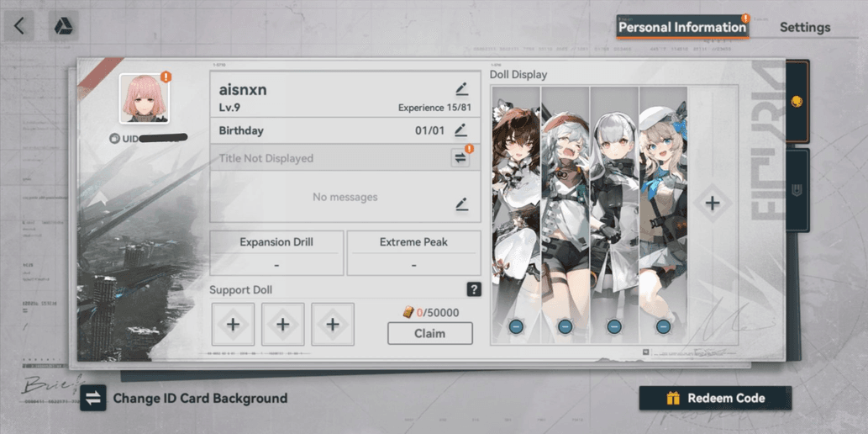Viewport: 868px width, 434px height.
Task: Switch to the Settings tab
Action: point(804,27)
